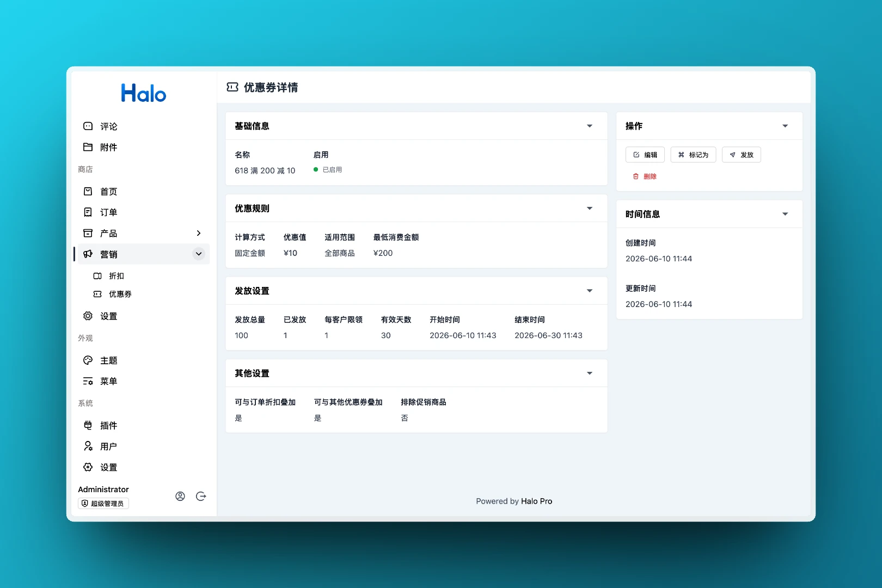Click the 优惠券详情 page title
This screenshot has width=882, height=588.
tap(271, 87)
